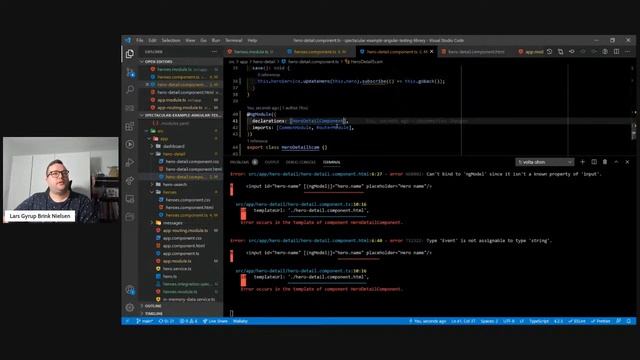Kill the terminal with the trash icon
The image size is (640, 360).
[605, 162]
